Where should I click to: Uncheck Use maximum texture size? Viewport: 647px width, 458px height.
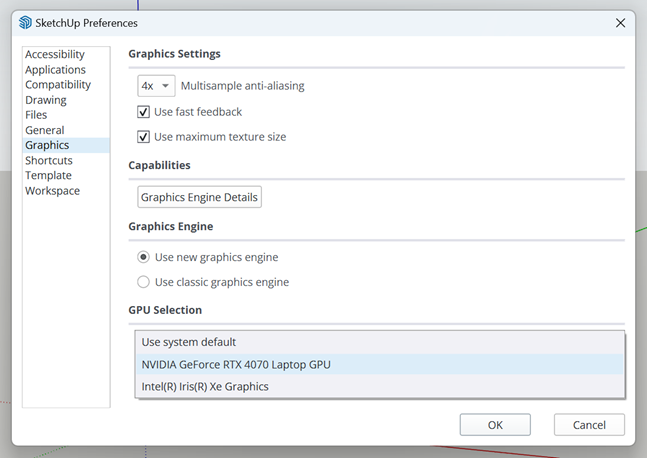tap(143, 137)
